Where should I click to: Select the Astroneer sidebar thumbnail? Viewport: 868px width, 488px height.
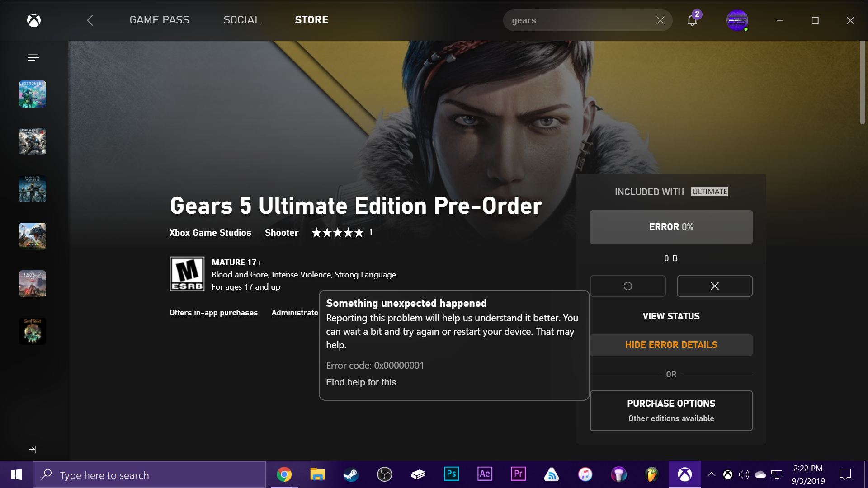[x=33, y=94]
